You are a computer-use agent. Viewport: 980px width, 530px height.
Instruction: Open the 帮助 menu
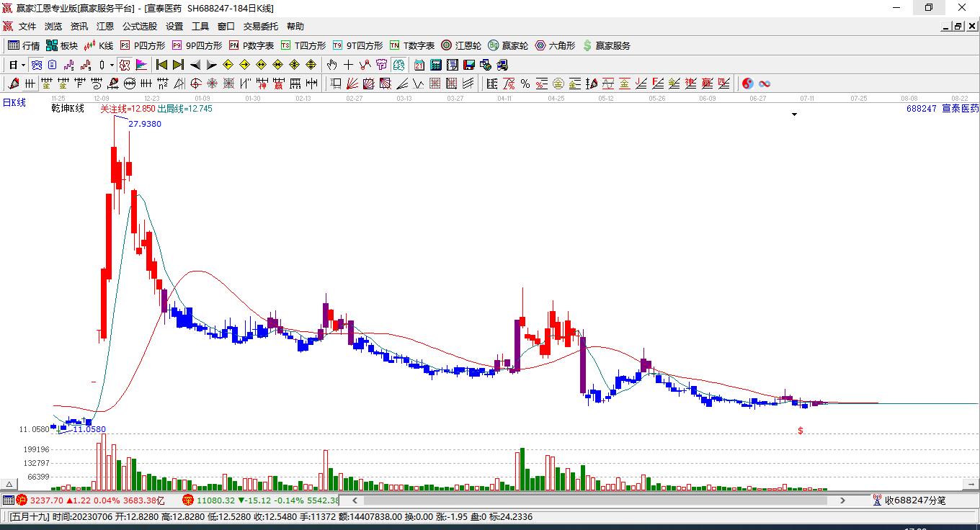[x=295, y=27]
